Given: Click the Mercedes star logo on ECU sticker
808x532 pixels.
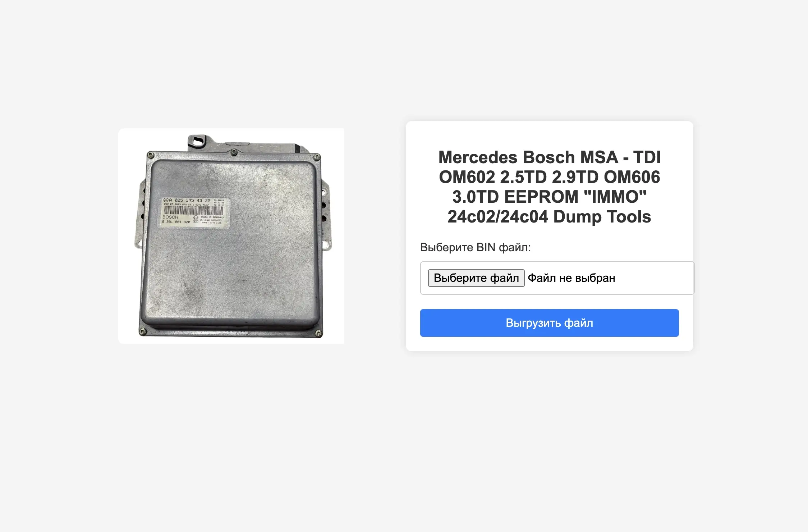Looking at the screenshot, I should (166, 200).
